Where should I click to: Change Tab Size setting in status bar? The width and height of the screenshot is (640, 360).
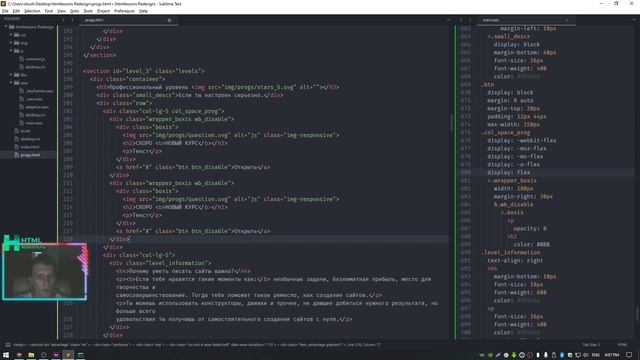tap(591, 345)
